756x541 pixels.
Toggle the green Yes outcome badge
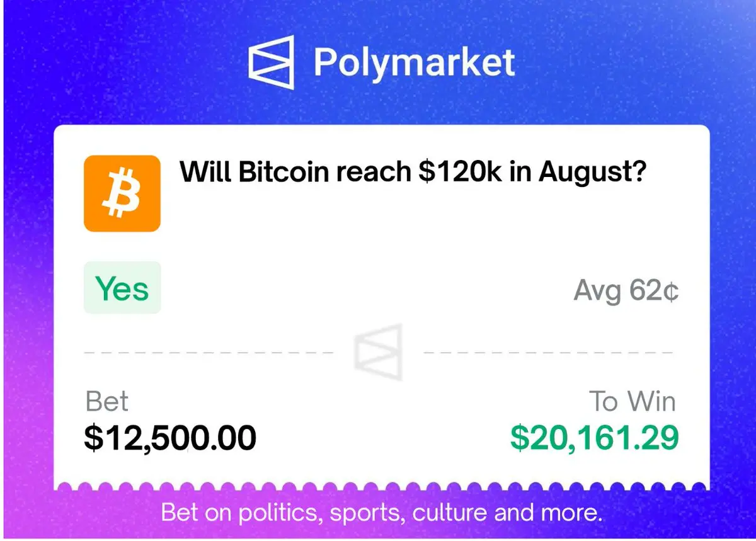122,288
